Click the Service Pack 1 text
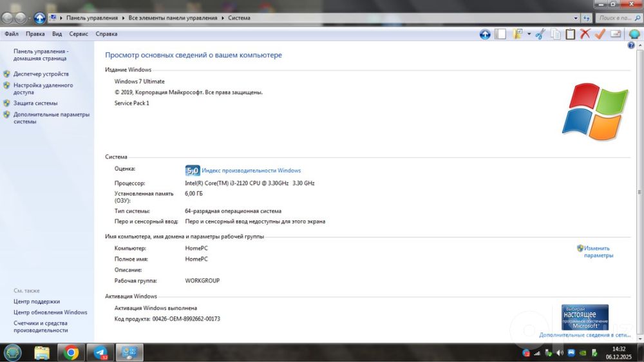 [131, 103]
